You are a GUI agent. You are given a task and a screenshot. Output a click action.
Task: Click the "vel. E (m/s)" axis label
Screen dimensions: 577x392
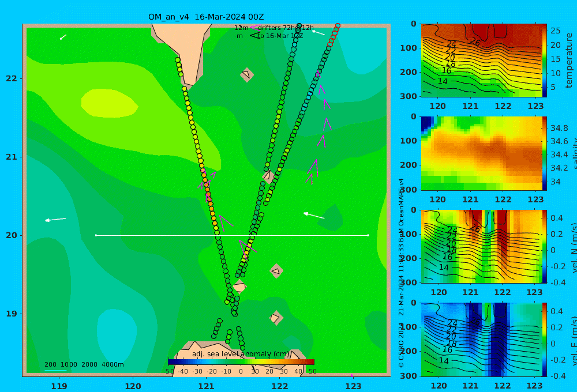point(574,341)
